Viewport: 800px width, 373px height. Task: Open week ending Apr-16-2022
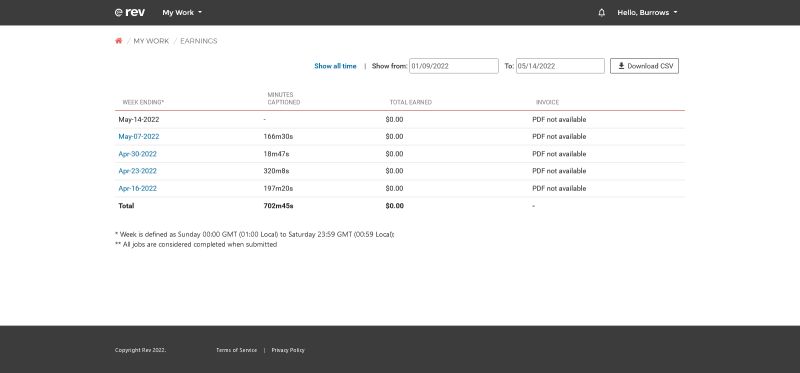pos(137,188)
